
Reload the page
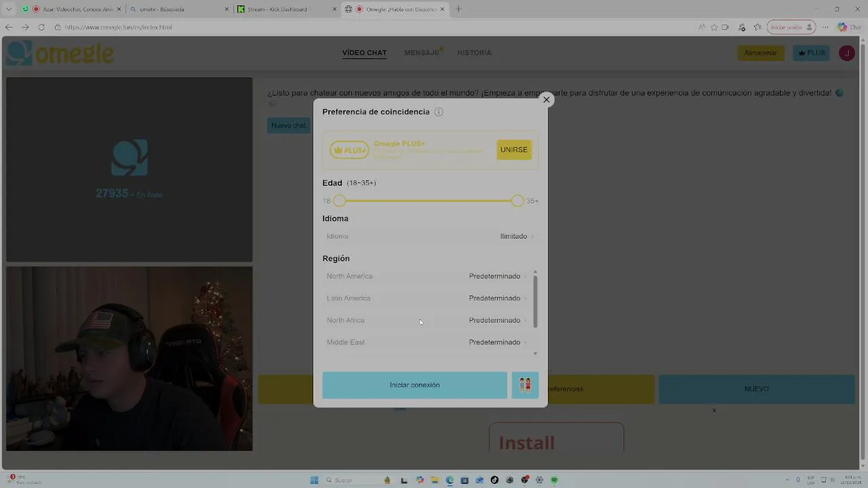(41, 27)
